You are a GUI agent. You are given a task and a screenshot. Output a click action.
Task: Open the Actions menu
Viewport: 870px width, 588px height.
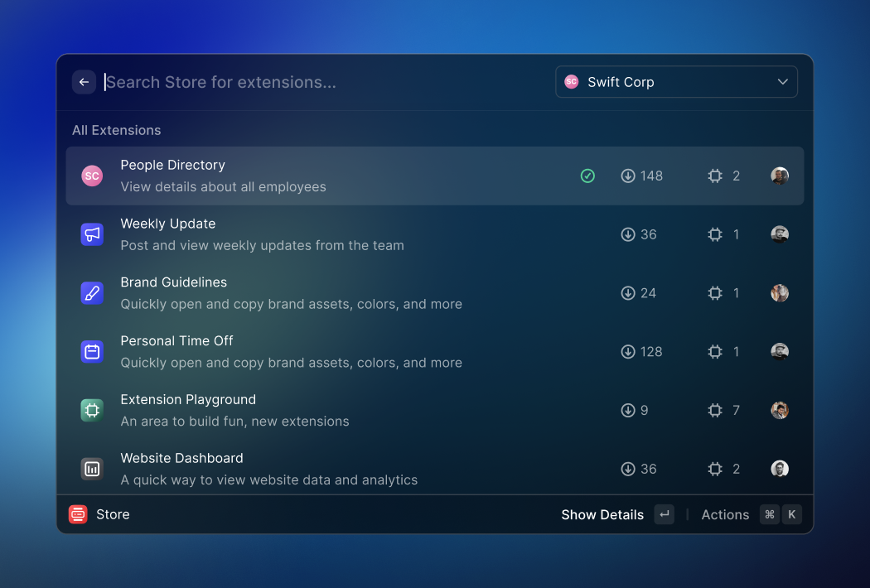[724, 514]
